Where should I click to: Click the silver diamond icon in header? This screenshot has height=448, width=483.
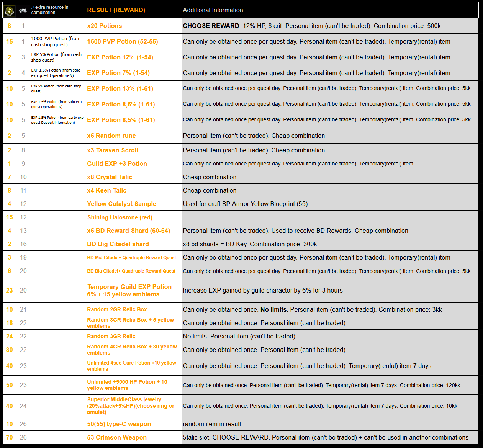click(x=23, y=11)
